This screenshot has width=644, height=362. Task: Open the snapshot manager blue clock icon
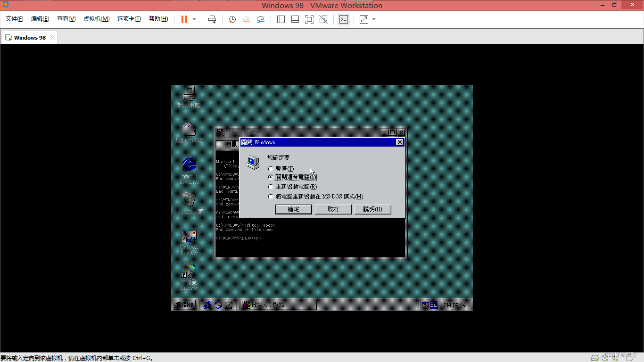pyautogui.click(x=261, y=19)
